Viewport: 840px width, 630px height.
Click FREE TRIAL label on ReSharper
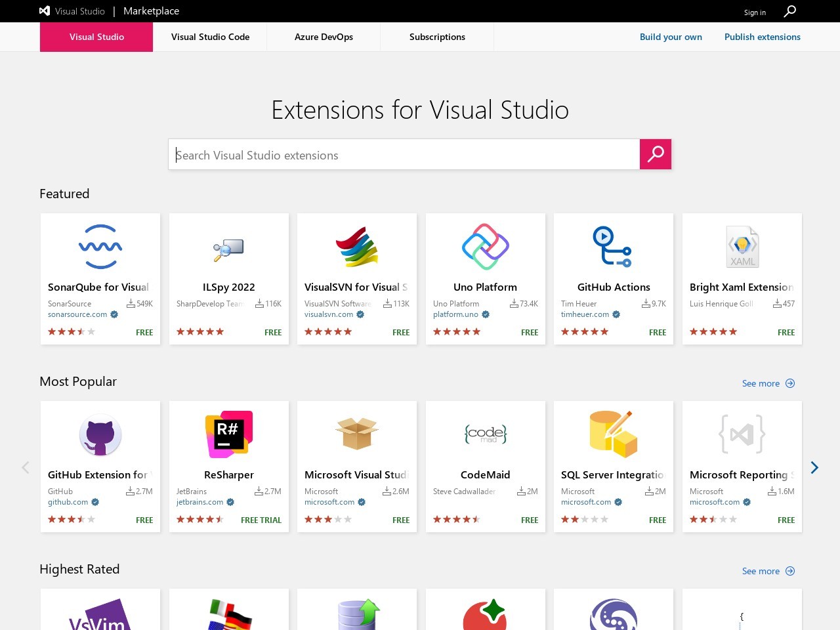261,520
